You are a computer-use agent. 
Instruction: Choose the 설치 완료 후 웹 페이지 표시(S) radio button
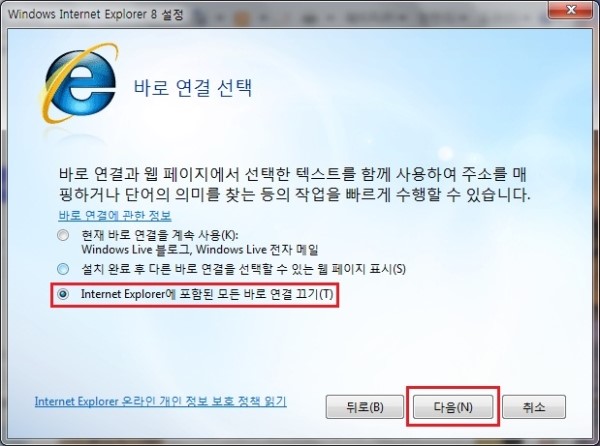(63, 269)
